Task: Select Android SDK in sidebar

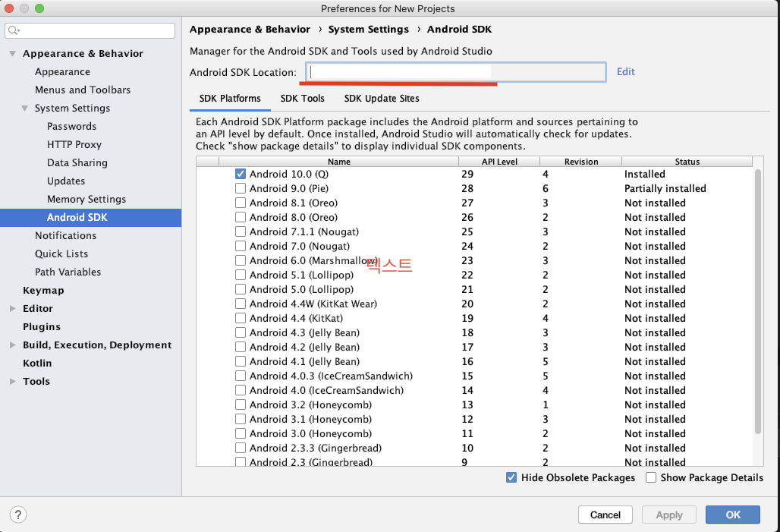Action: (x=90, y=218)
